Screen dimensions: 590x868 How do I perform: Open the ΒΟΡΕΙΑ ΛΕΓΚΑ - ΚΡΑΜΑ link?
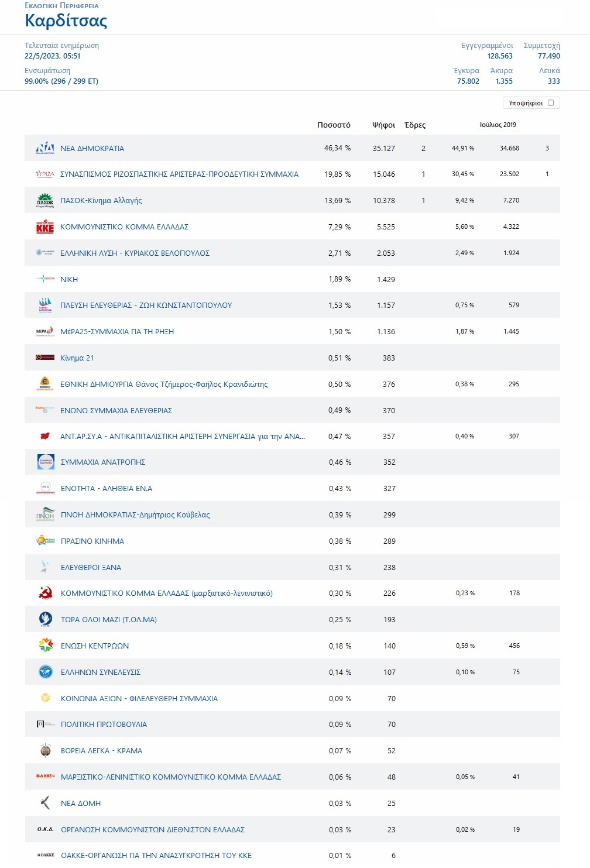101,751
